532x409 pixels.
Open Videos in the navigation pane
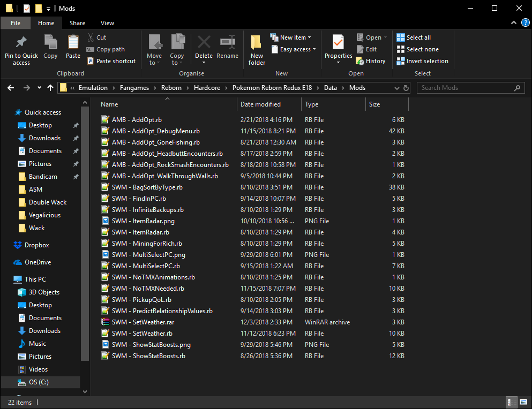pyautogui.click(x=33, y=369)
